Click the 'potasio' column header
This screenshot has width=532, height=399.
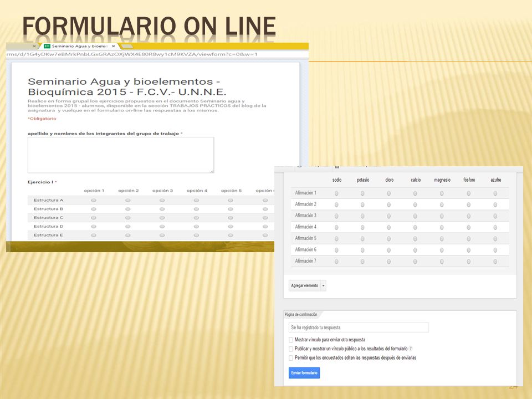pyautogui.click(x=363, y=180)
